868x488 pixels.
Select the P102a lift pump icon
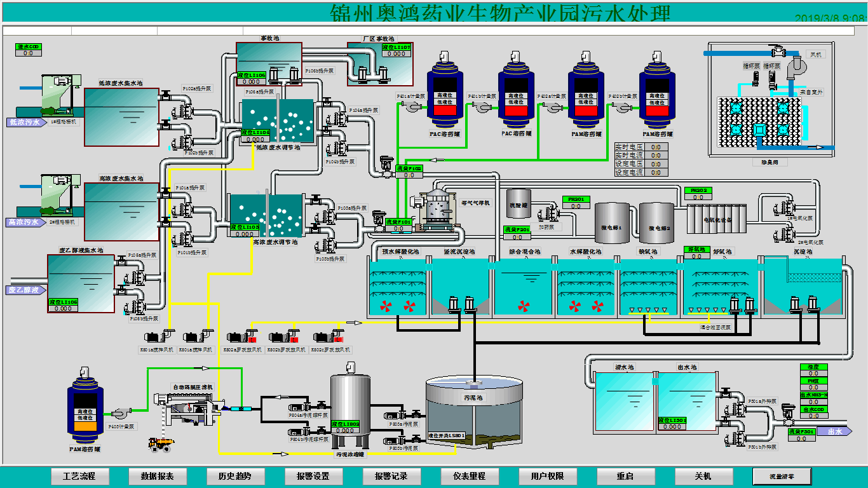tap(182, 113)
